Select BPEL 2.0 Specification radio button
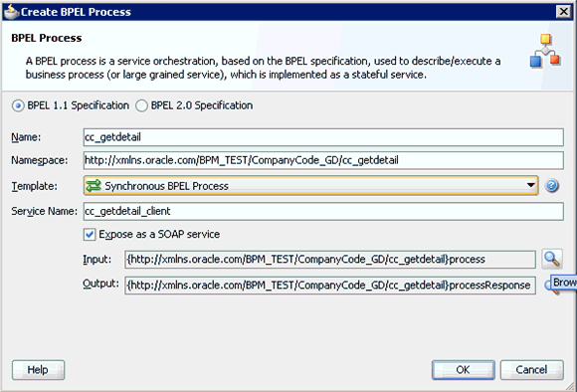The height and width of the screenshot is (392, 577). tap(141, 106)
